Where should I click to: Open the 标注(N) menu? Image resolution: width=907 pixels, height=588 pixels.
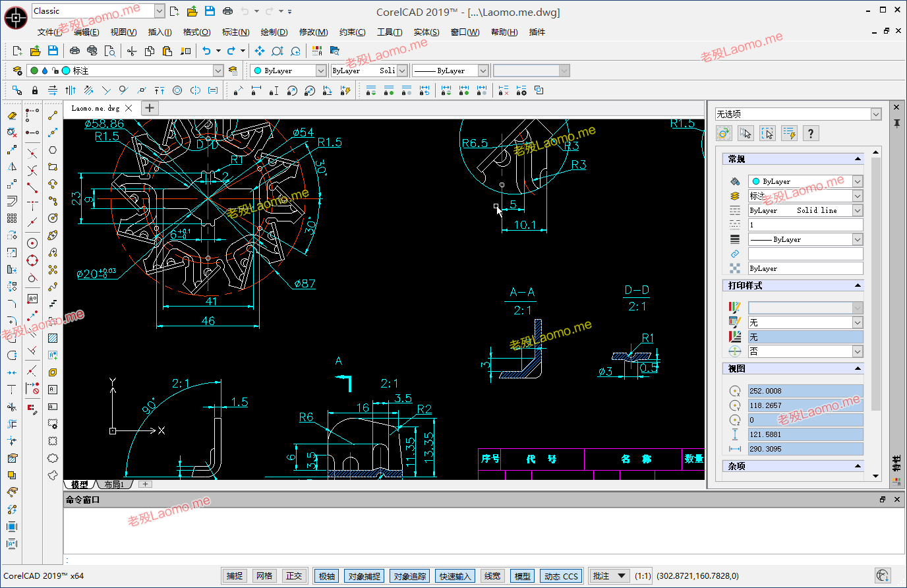coord(235,32)
